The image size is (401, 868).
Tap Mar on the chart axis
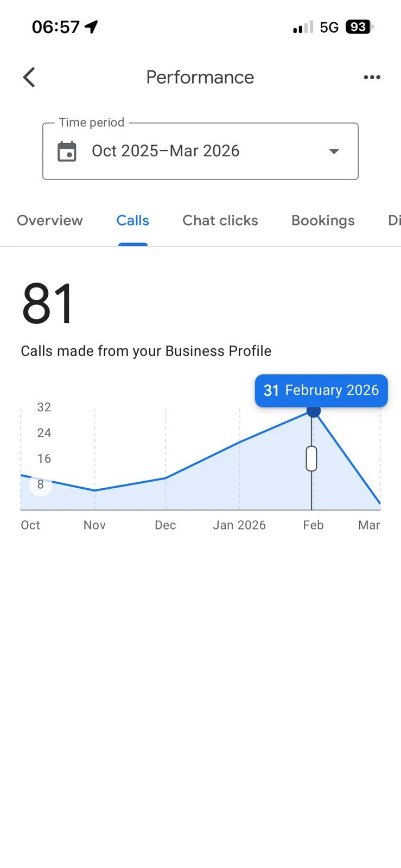[x=369, y=525]
